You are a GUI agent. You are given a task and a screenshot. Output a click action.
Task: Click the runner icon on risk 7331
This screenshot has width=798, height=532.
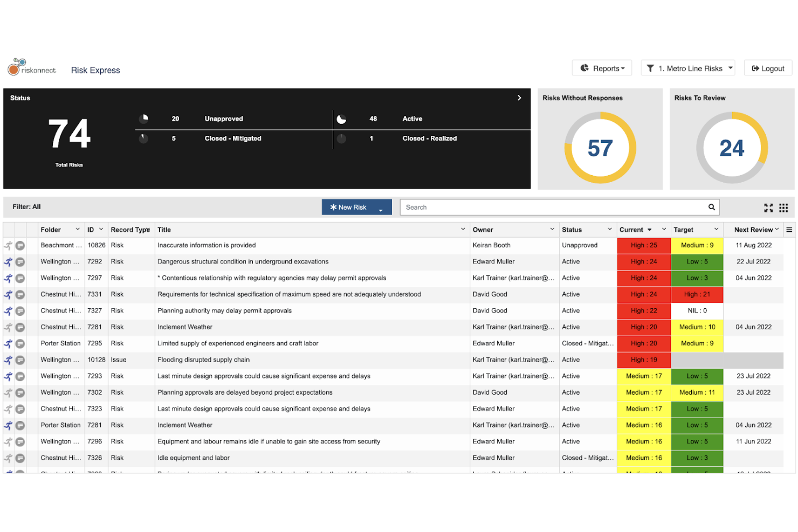tap(8, 294)
